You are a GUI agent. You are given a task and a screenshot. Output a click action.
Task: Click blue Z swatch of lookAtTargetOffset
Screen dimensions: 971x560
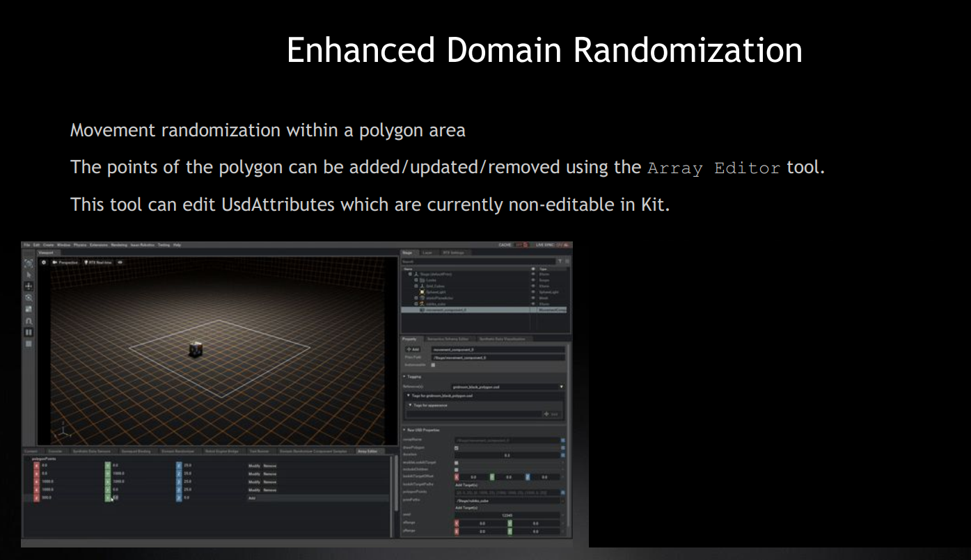[x=528, y=477]
